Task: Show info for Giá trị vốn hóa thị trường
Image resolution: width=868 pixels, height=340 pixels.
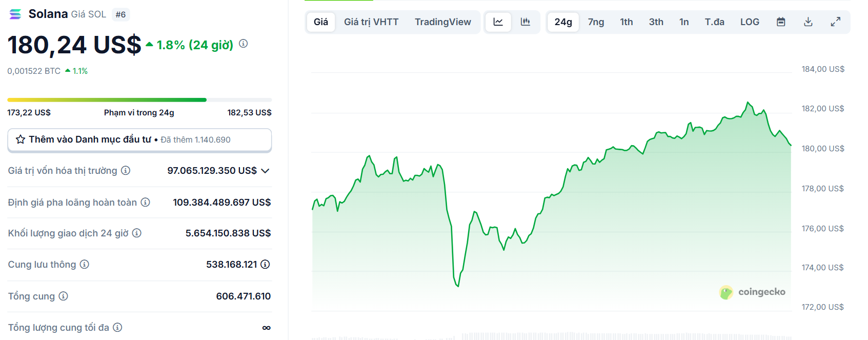Action: (126, 170)
